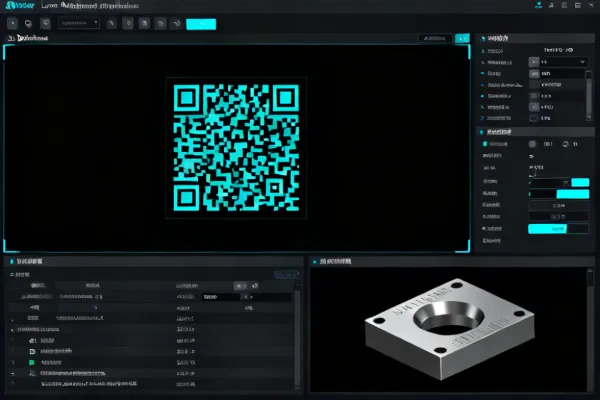Click the 3D metal part preview
600x400 pixels.
[450, 329]
